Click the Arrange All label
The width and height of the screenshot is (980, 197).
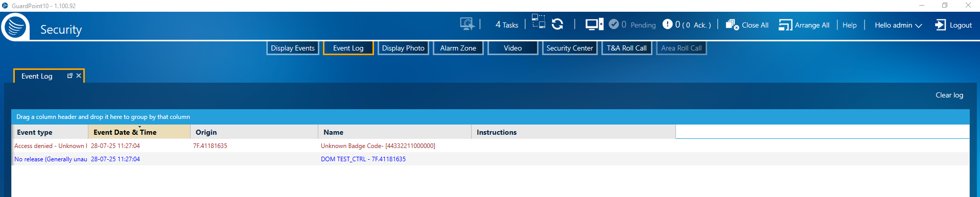tap(812, 25)
